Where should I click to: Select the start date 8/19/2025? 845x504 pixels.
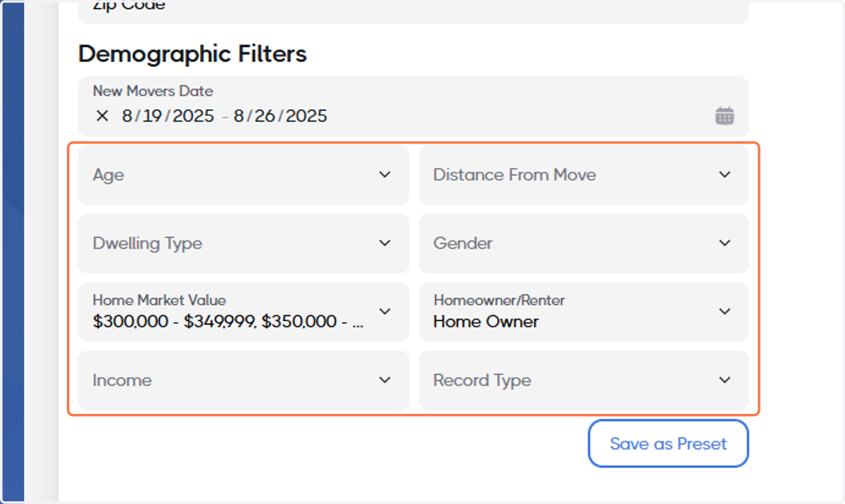(168, 116)
